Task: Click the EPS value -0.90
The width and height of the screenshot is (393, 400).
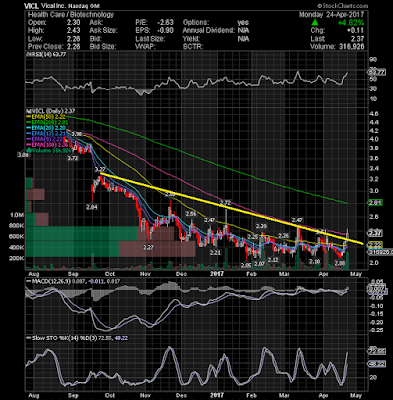Action: click(165, 30)
